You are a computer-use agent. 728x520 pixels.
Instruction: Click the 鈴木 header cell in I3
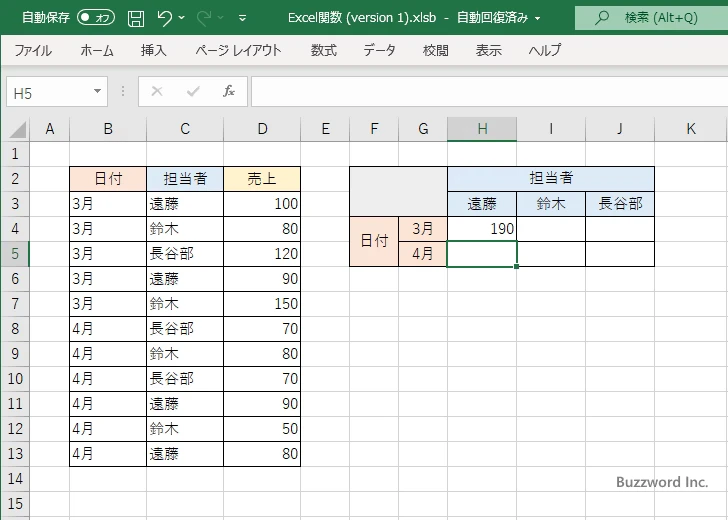coord(551,204)
